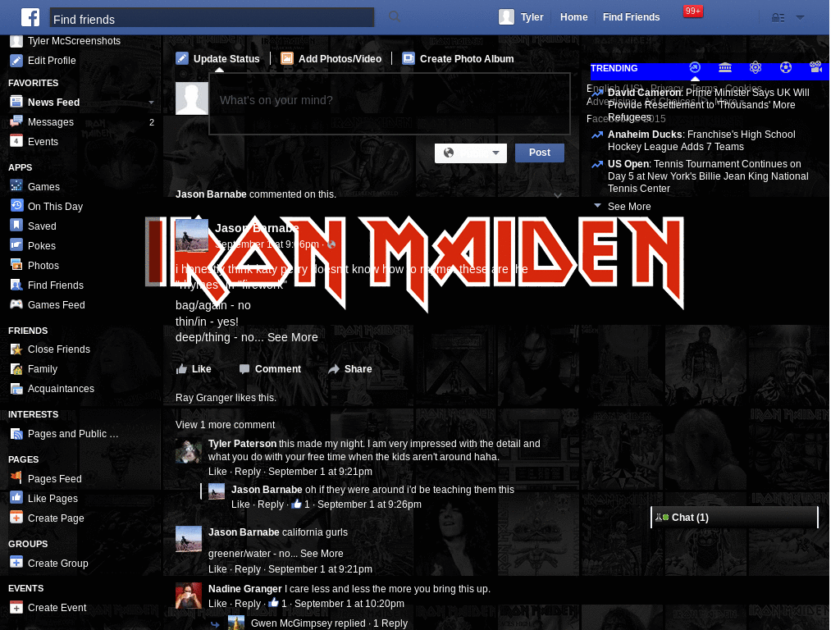This screenshot has height=630, width=840.
Task: Click Tyler profile picture in top bar
Action: 506,16
